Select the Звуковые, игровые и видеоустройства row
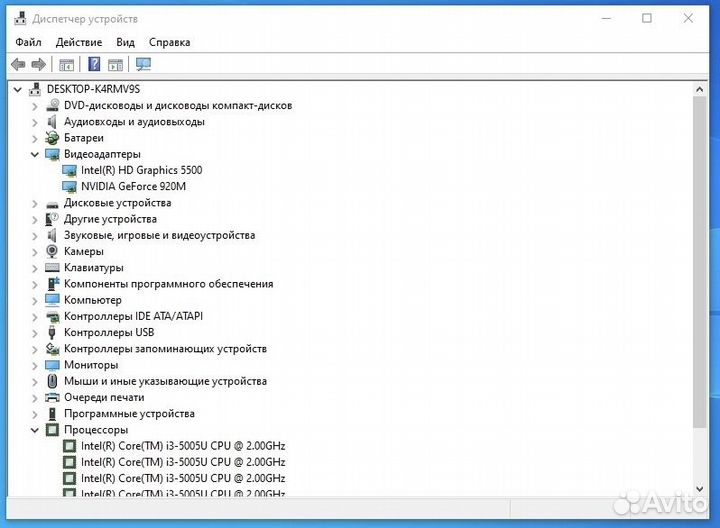The width and height of the screenshot is (720, 528). [x=159, y=235]
